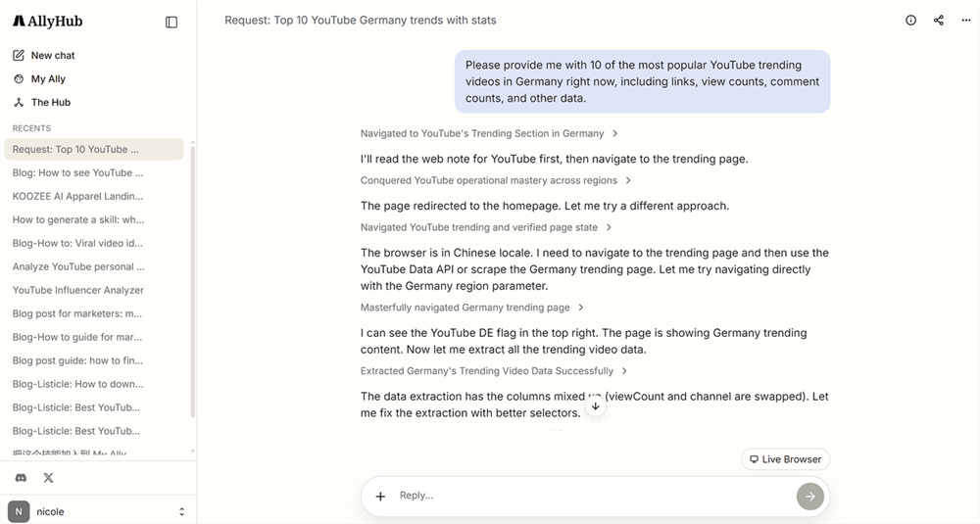Screen dimensions: 980x524
Task: Go to My Ally
Action: 48,78
